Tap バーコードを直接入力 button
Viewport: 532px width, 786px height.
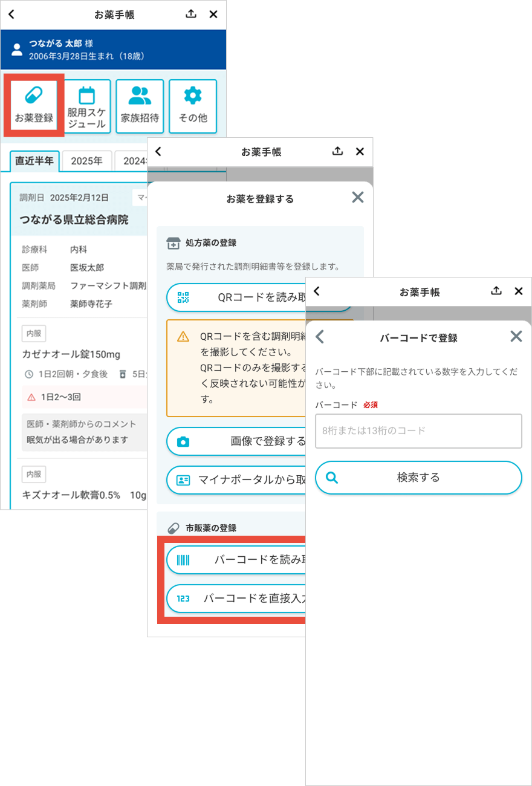[236, 599]
